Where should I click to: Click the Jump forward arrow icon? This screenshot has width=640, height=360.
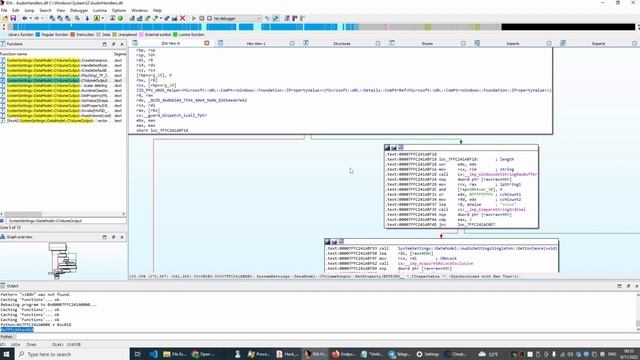click(x=36, y=18)
